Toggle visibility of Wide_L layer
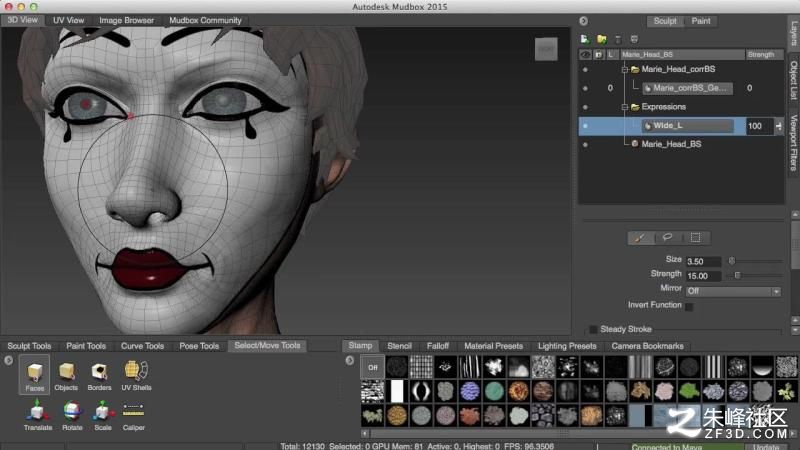 pos(585,126)
